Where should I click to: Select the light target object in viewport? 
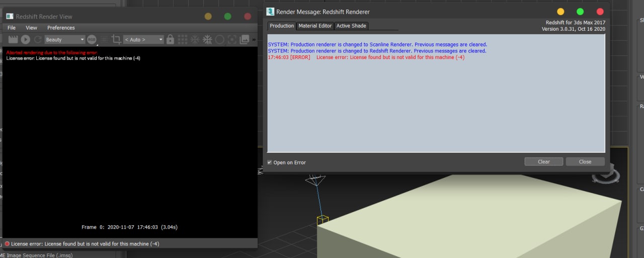pos(316,179)
